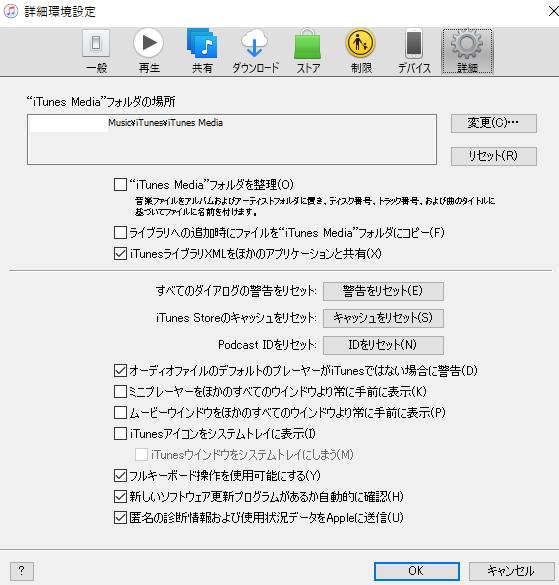Open help with the ? button
559x585 pixels.
[x=22, y=571]
